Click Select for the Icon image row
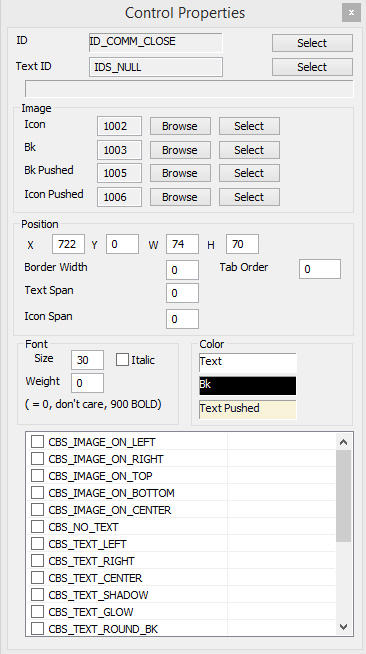 [249, 126]
